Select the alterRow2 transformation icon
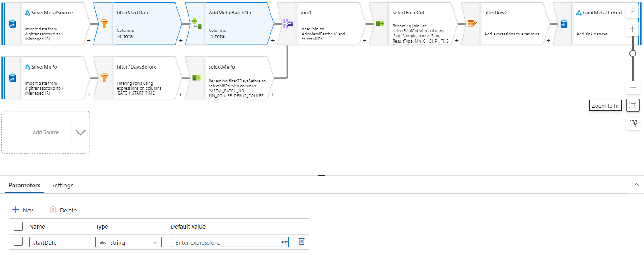This screenshot has width=644, height=255. [x=471, y=24]
